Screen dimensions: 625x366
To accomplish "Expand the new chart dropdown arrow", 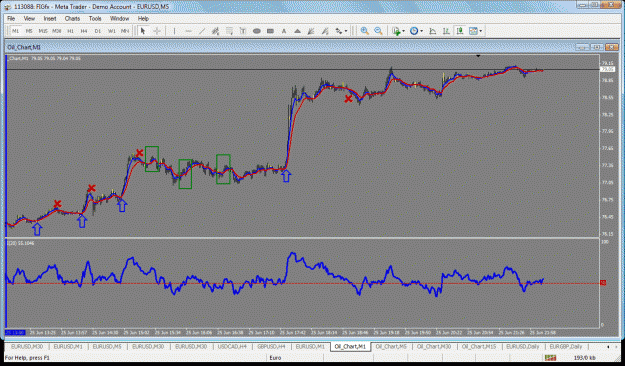I will coord(403,31).
